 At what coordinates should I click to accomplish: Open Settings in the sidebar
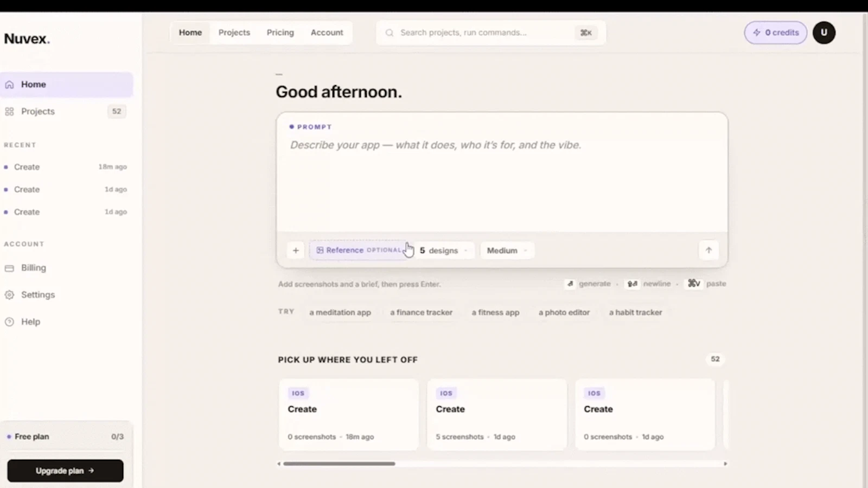[x=66, y=295]
